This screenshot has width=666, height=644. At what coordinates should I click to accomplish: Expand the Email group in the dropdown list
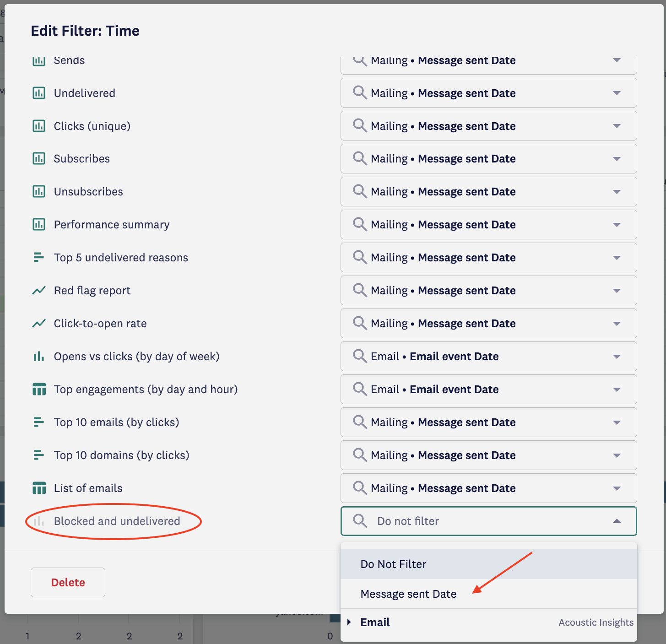[349, 622]
